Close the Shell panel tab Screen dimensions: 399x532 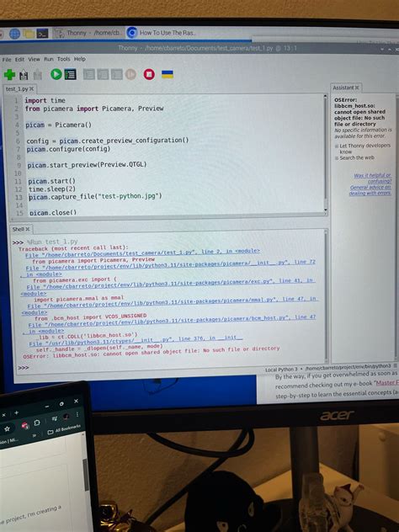28,229
